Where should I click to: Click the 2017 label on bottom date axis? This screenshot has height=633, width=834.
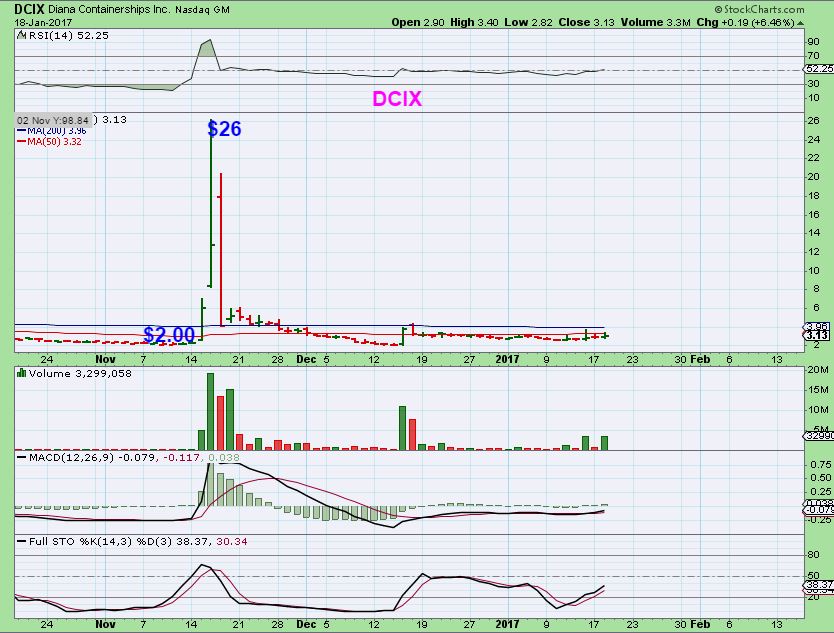(507, 624)
